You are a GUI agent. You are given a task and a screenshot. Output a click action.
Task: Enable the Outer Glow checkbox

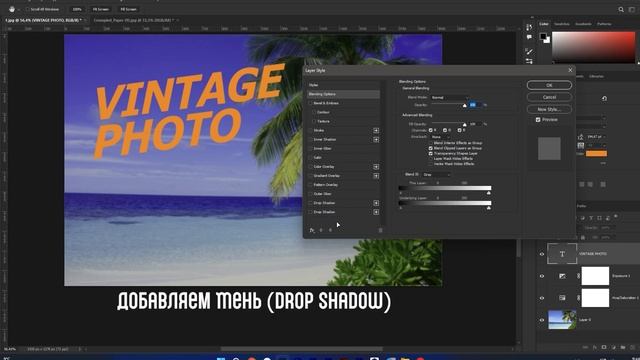(x=310, y=194)
